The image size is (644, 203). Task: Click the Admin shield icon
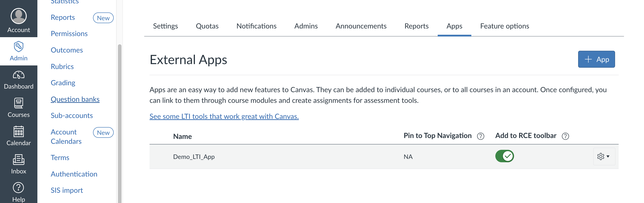[18, 47]
